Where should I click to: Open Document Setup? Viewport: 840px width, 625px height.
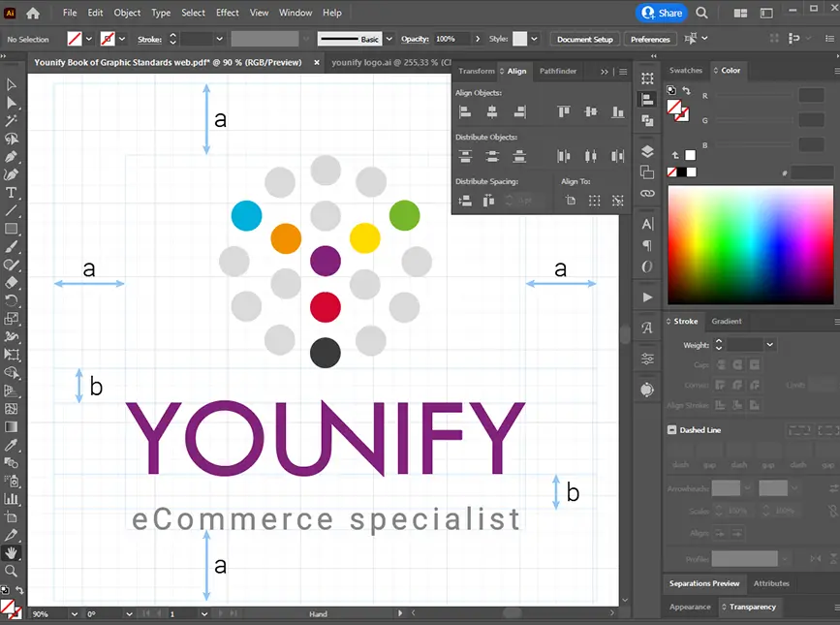point(585,39)
